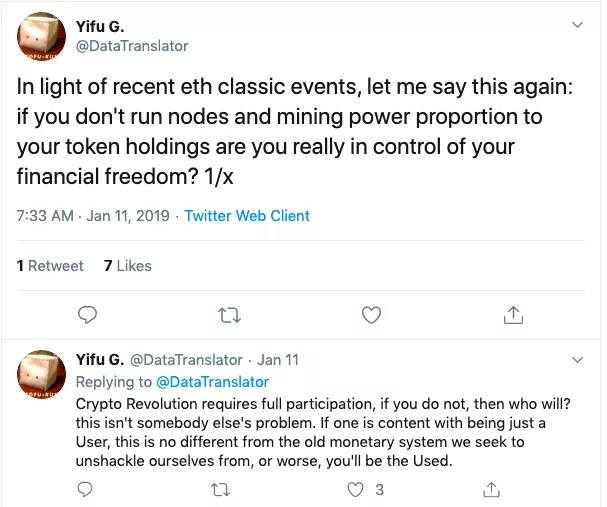Like the main tweet with heart icon
This screenshot has height=507, width=607.
pyautogui.click(x=371, y=315)
